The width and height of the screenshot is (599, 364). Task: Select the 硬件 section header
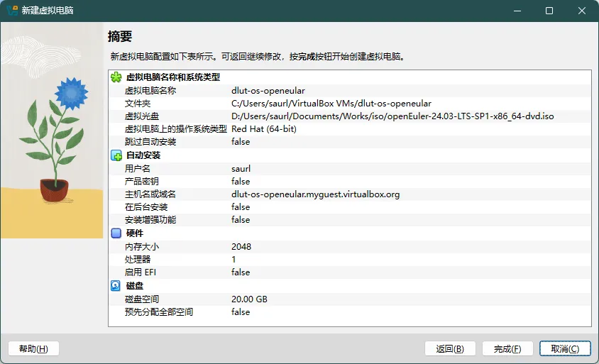pos(134,233)
